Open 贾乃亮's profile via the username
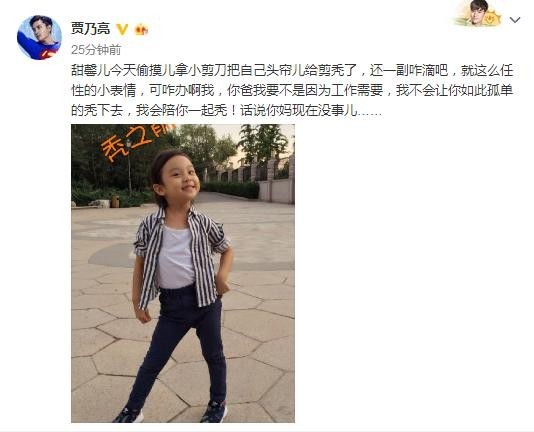Image resolution: width=534 pixels, height=432 pixels. coord(90,29)
